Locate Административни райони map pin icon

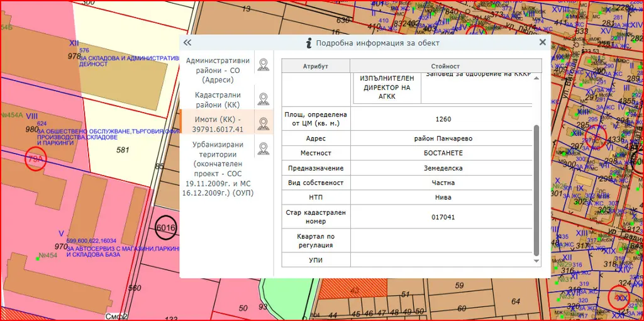tap(264, 65)
